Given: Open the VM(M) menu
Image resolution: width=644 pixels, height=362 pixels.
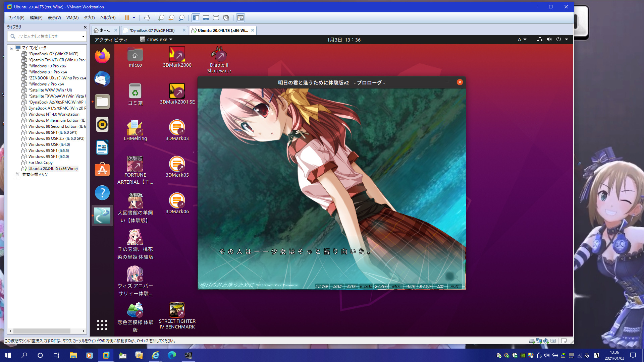Looking at the screenshot, I should click(72, 18).
